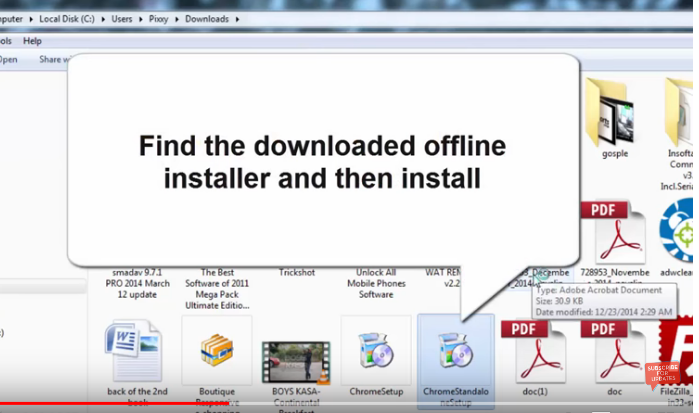Select the ChromeStandaloneSetup installer icon
The image size is (699, 413).
click(455, 350)
